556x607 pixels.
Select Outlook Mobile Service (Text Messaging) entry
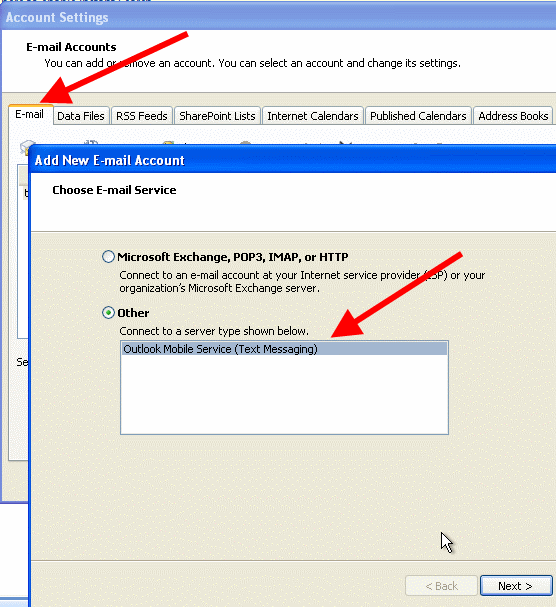pyautogui.click(x=284, y=349)
